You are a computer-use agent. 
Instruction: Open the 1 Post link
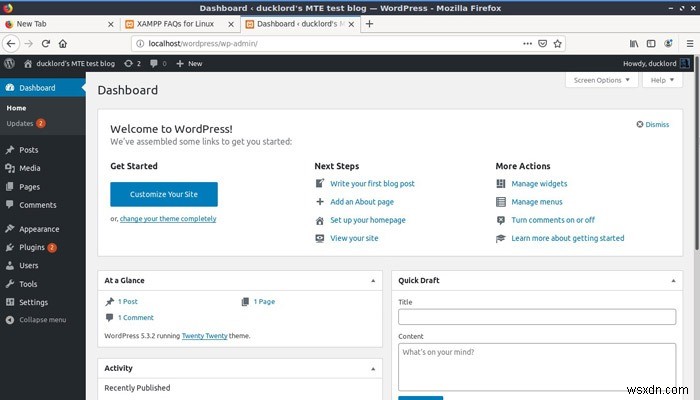pos(128,302)
